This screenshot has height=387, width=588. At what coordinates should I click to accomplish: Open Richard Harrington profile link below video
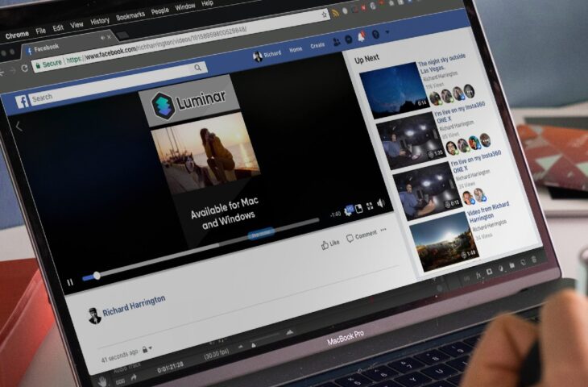[x=134, y=306]
